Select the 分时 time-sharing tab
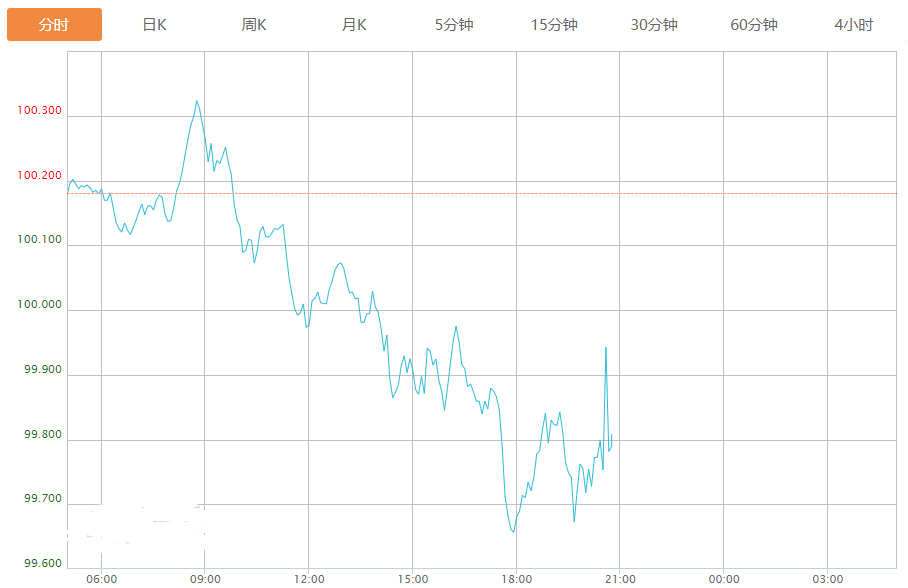The height and width of the screenshot is (588, 908). click(x=54, y=25)
